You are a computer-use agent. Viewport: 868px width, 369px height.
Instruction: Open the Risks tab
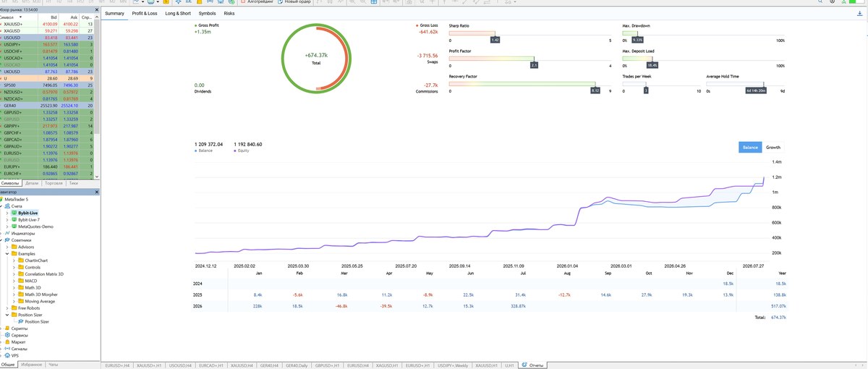pos(229,13)
